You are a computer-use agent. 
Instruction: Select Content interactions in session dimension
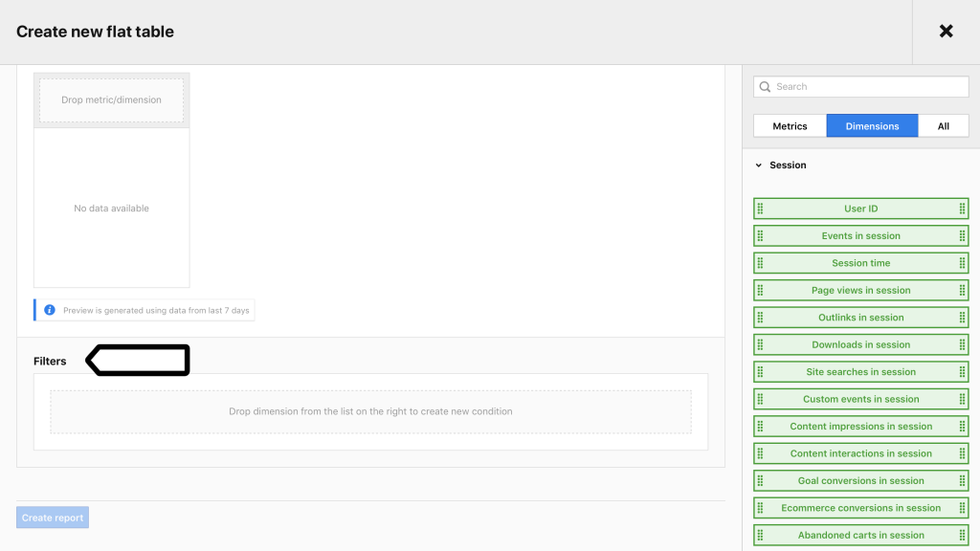[860, 453]
